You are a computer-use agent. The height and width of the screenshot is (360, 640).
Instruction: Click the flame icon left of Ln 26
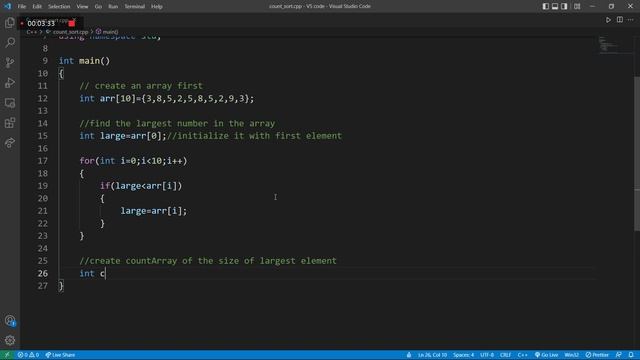tap(409, 355)
